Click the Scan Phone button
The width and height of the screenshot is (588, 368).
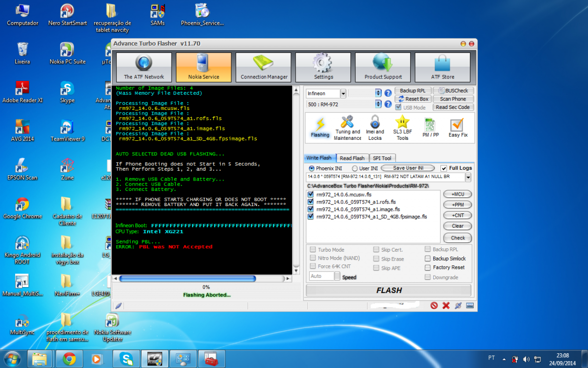tap(452, 99)
